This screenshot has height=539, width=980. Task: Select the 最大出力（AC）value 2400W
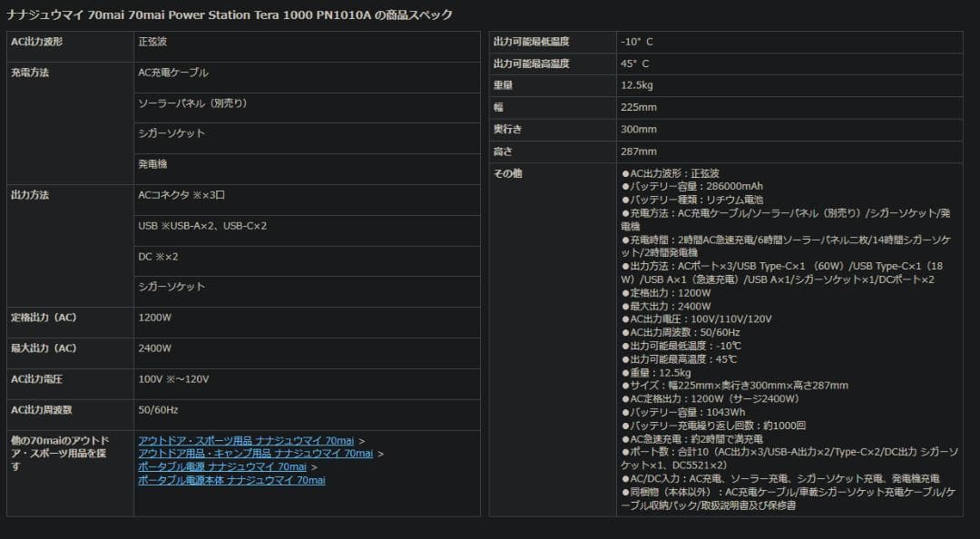[156, 348]
